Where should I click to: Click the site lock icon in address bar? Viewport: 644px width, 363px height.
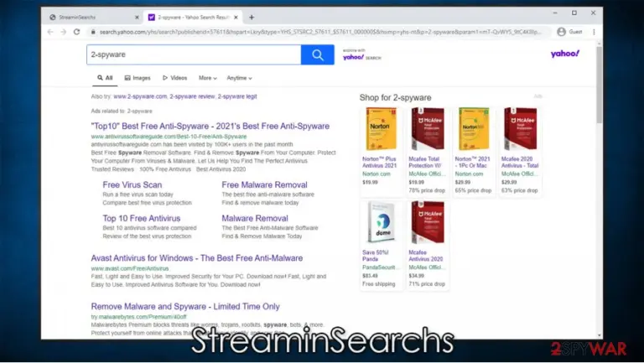(x=93, y=32)
